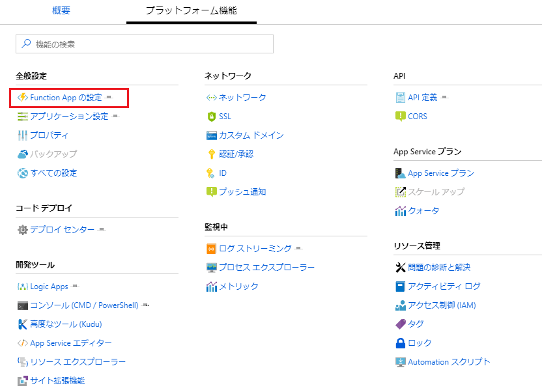Image resolution: width=542 pixels, height=392 pixels.
Task: Click the 機能の検索 search field
Action: pyautogui.click(x=145, y=44)
